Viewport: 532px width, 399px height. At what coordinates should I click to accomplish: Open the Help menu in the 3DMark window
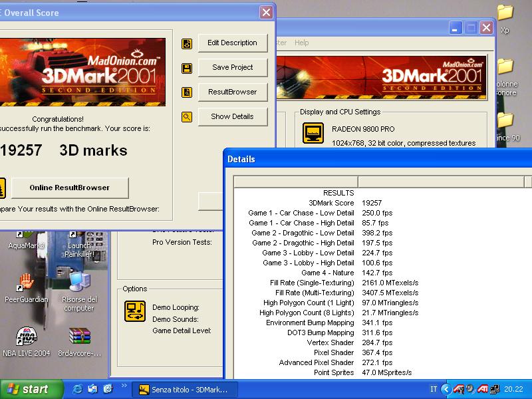pyautogui.click(x=301, y=43)
